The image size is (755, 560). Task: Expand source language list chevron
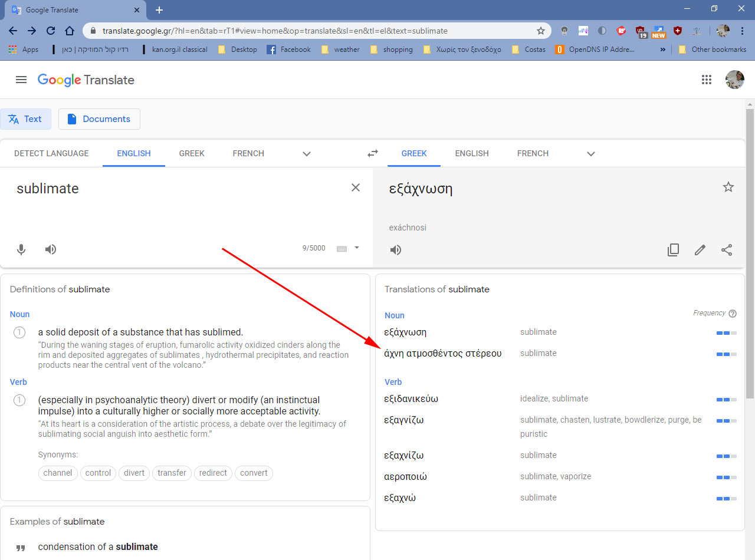click(x=307, y=154)
